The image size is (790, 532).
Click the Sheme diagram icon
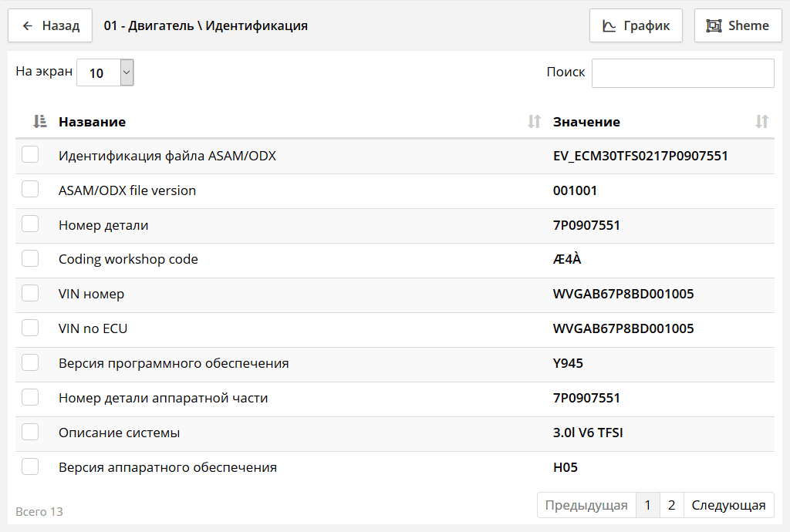click(714, 25)
